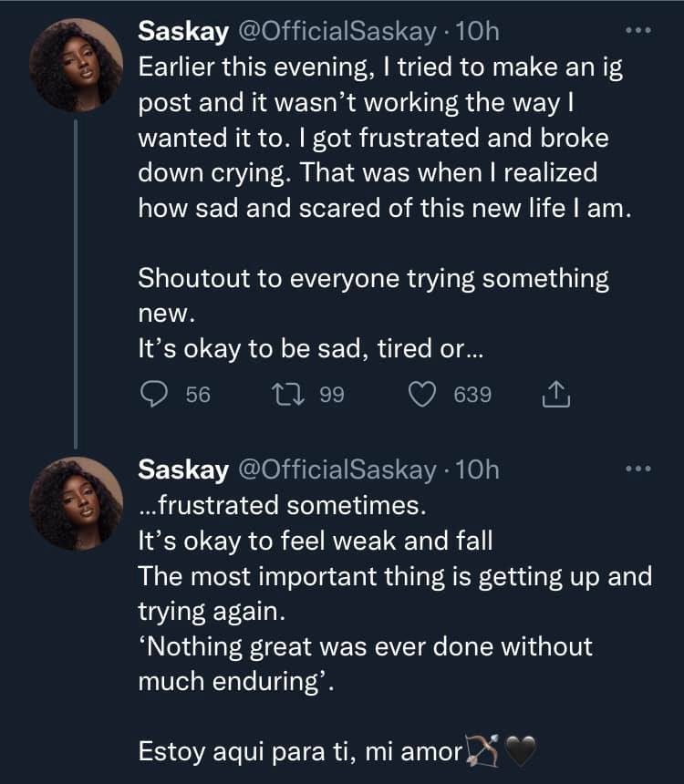Show the 99 retweets count
The image size is (684, 784).
click(331, 395)
